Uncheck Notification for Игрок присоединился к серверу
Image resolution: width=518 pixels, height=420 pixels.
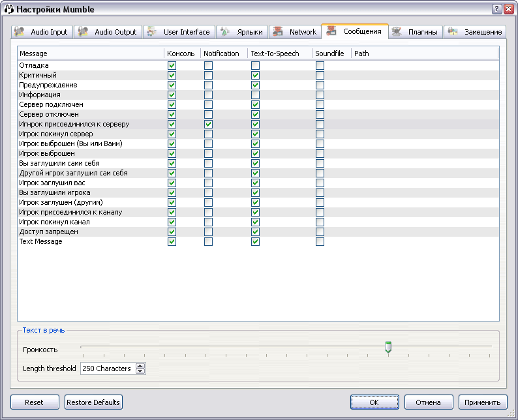(208, 125)
